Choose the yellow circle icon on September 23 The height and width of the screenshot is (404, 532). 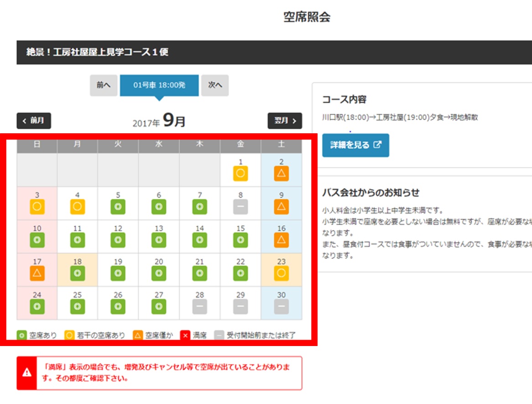coord(282,273)
